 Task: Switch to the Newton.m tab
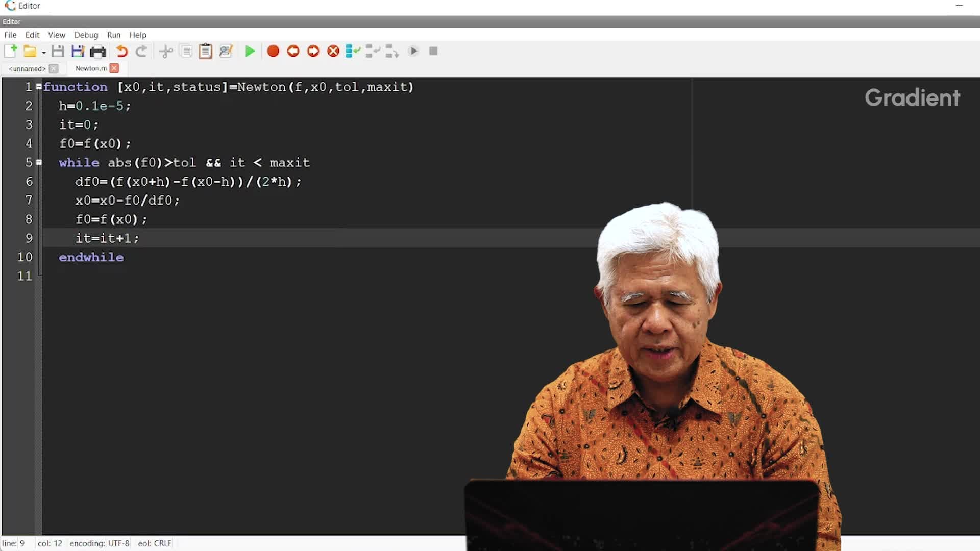click(x=91, y=68)
